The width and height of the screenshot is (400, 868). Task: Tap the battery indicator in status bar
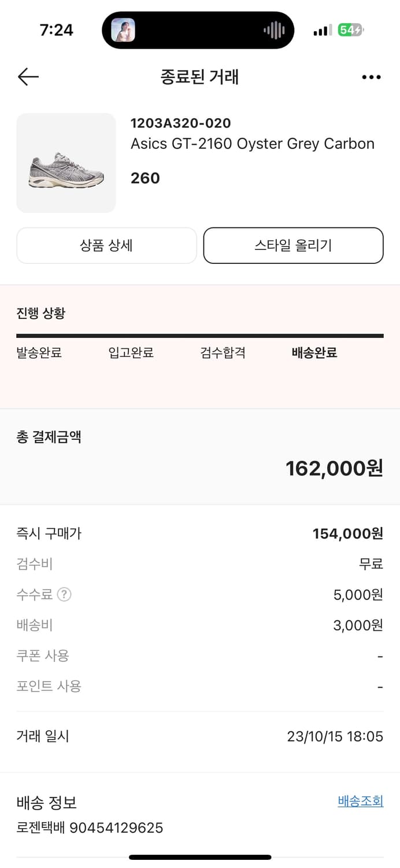(350, 30)
